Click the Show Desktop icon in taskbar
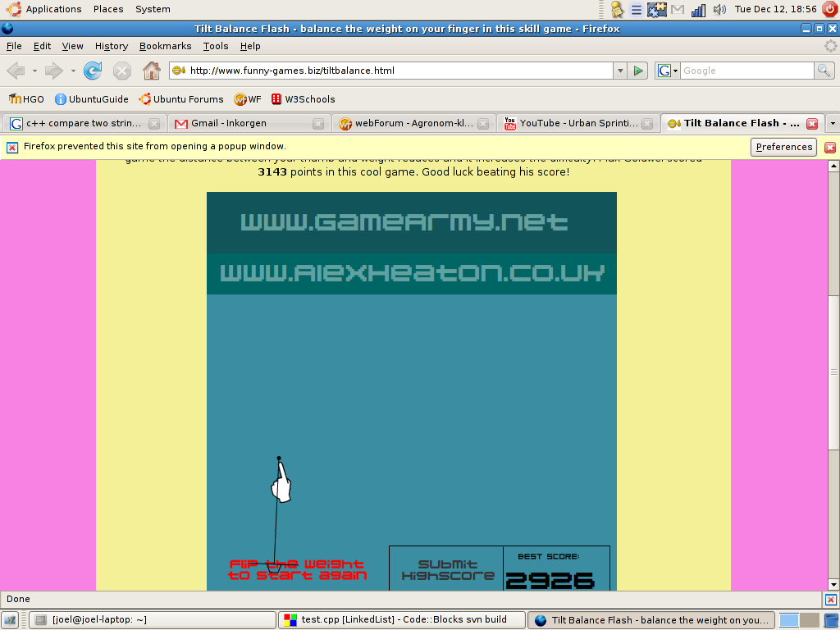The height and width of the screenshot is (630, 840). pyautogui.click(x=10, y=620)
